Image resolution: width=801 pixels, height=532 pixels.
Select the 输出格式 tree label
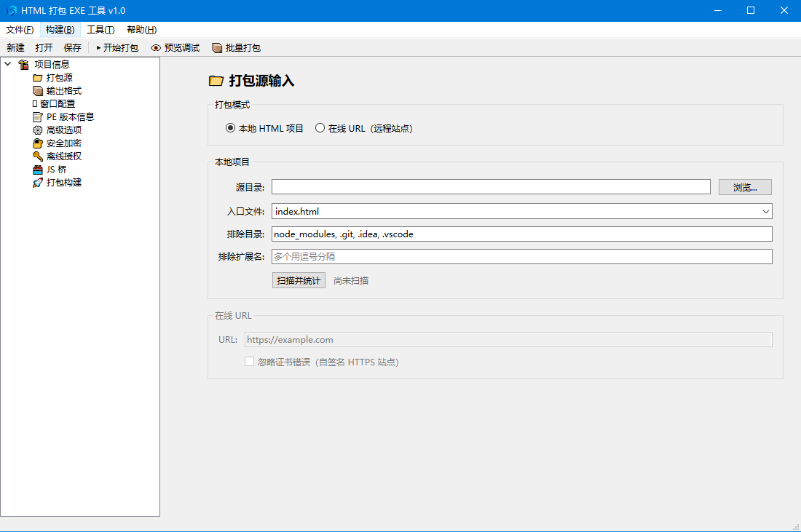[x=64, y=91]
